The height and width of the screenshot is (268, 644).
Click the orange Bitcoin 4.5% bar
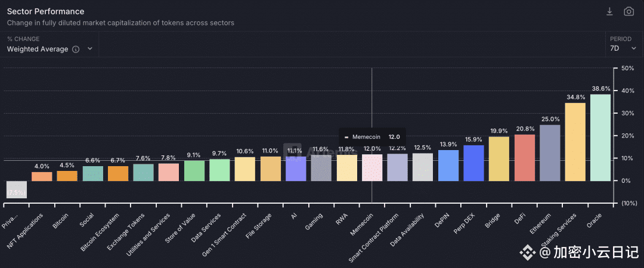[67, 176]
